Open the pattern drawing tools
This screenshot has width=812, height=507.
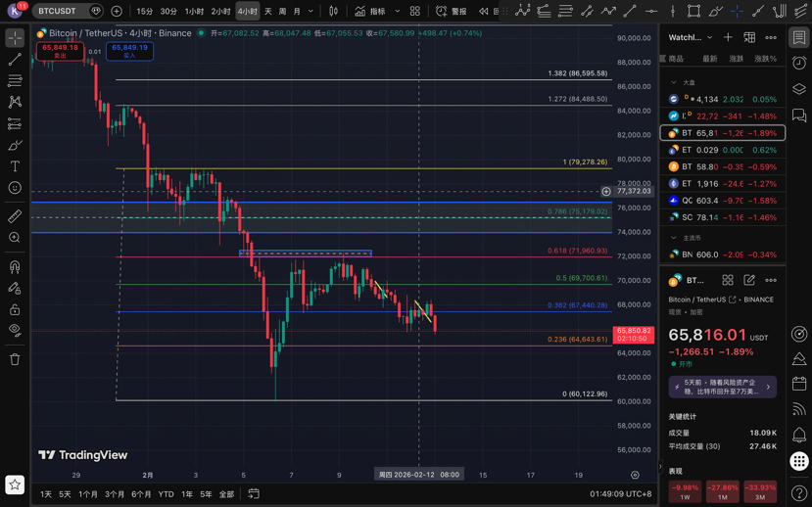tap(15, 102)
